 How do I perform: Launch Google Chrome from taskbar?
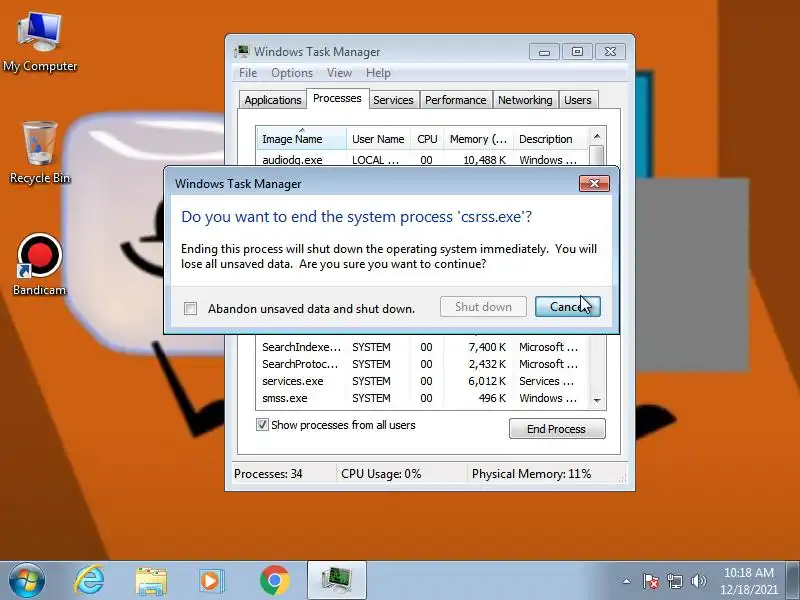pyautogui.click(x=274, y=581)
